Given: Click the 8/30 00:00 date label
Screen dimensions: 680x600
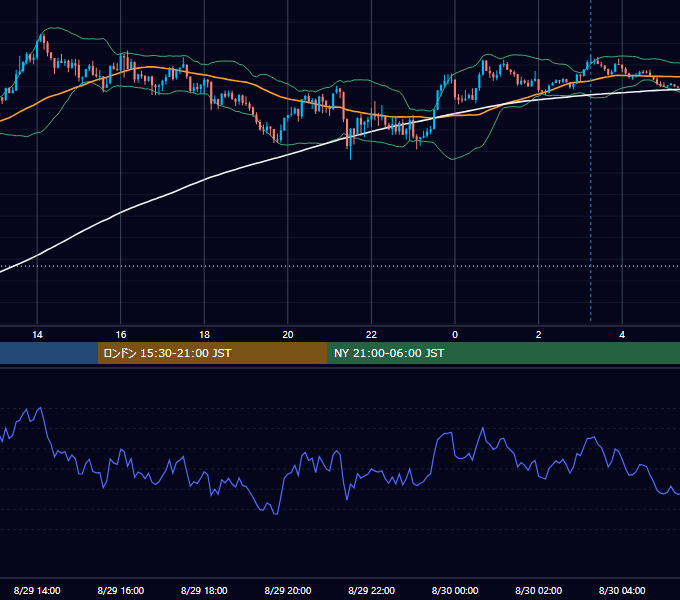Looking at the screenshot, I should tap(455, 590).
